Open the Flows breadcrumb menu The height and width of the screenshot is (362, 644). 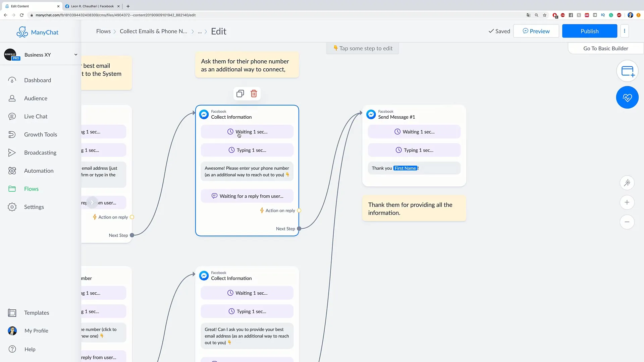[x=104, y=31]
